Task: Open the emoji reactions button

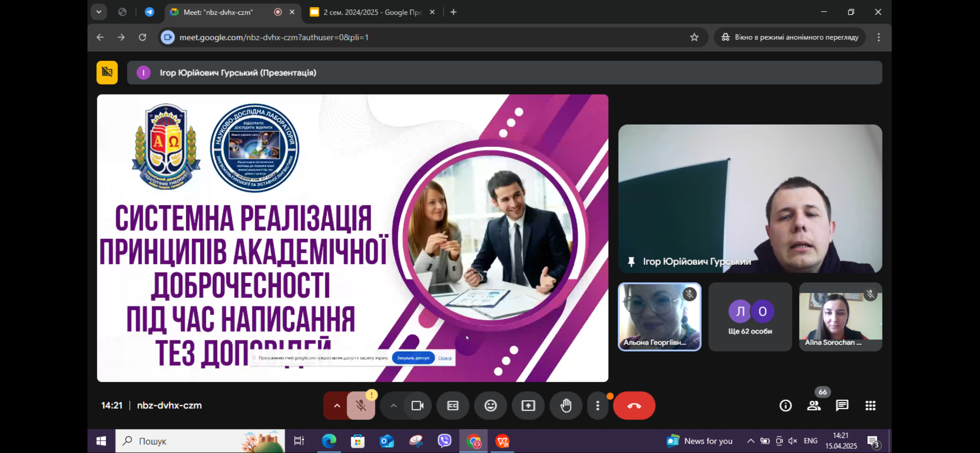Action: point(490,405)
